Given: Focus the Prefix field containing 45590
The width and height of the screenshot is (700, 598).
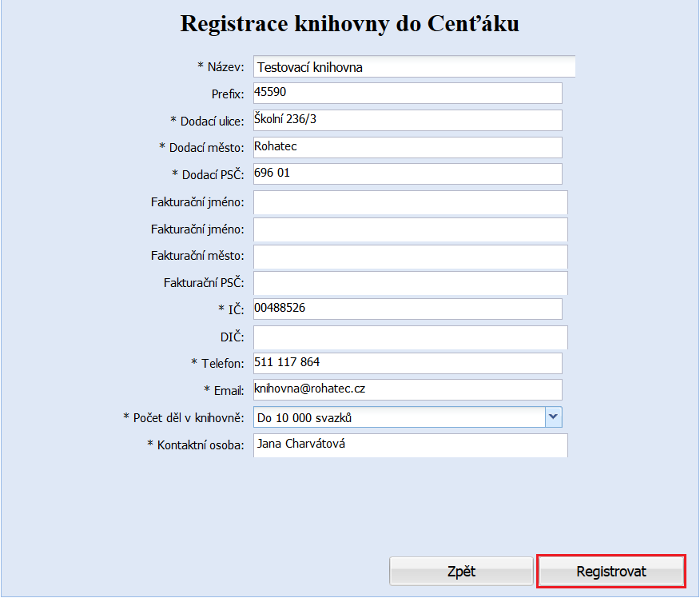Looking at the screenshot, I should (x=408, y=93).
